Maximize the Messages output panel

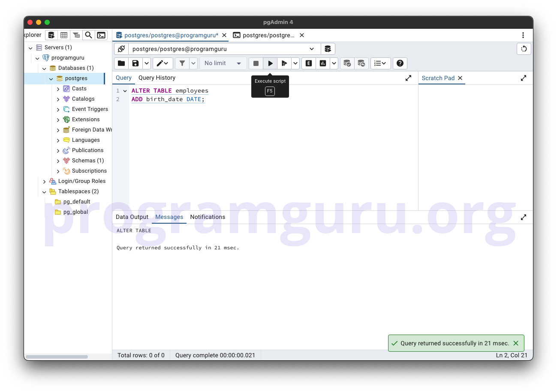point(524,217)
